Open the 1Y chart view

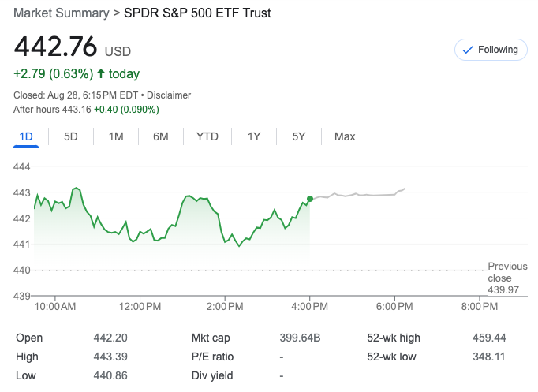[254, 136]
